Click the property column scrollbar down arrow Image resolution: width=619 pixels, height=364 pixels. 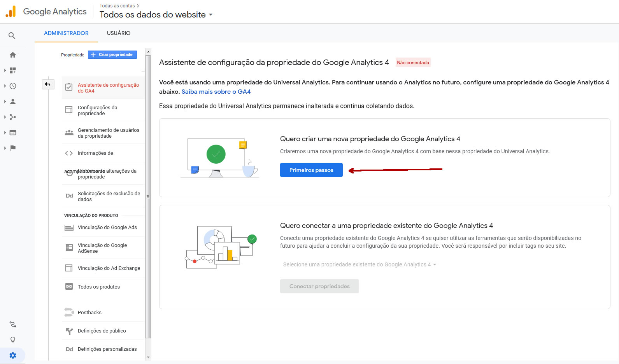(x=148, y=357)
